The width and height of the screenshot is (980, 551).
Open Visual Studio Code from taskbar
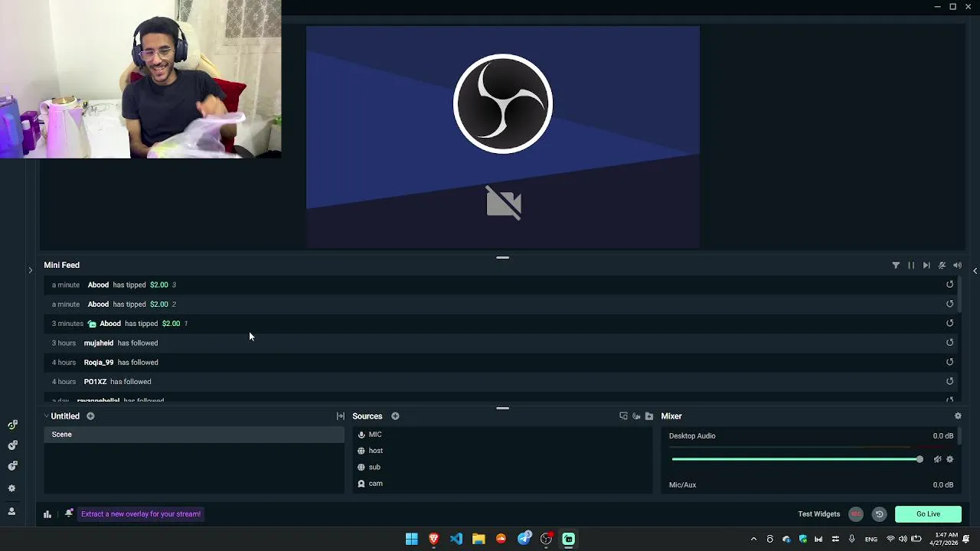point(456,539)
